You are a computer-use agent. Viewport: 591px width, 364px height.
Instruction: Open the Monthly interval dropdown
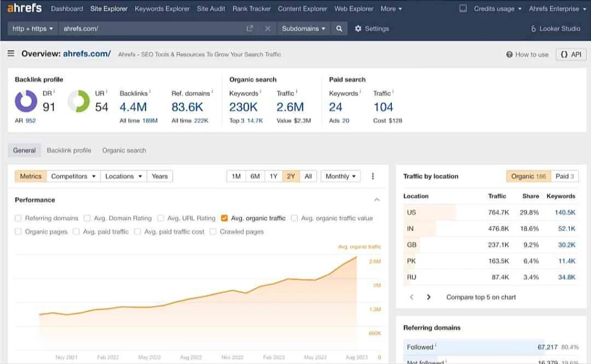[x=341, y=176]
